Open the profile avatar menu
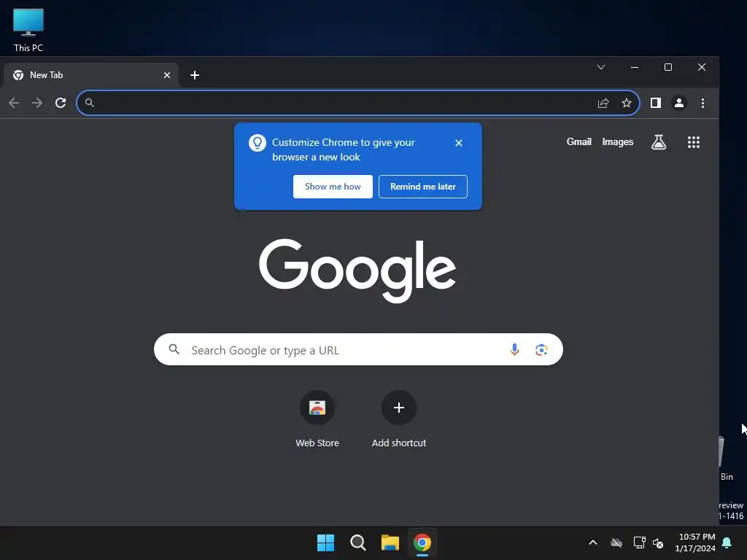747x560 pixels. tap(679, 103)
